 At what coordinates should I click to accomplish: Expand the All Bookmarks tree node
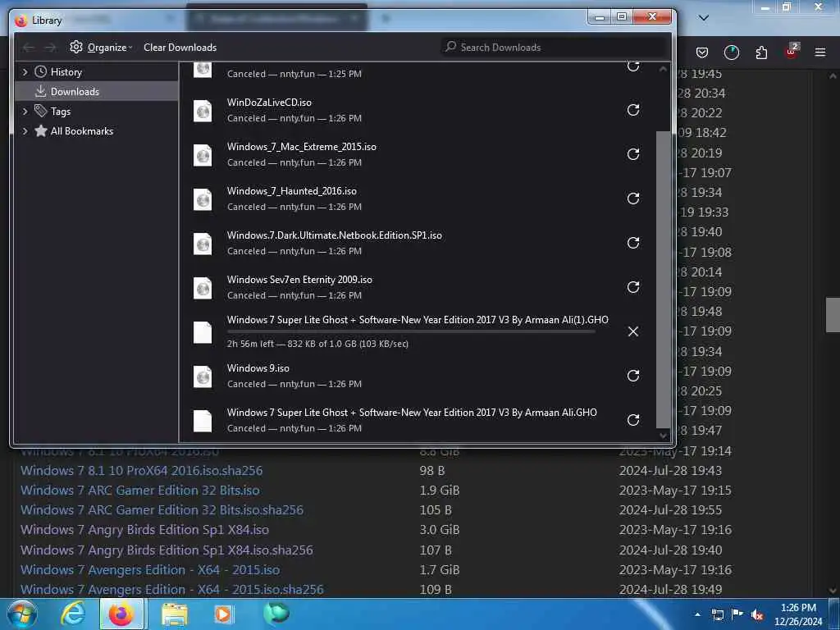click(x=25, y=131)
